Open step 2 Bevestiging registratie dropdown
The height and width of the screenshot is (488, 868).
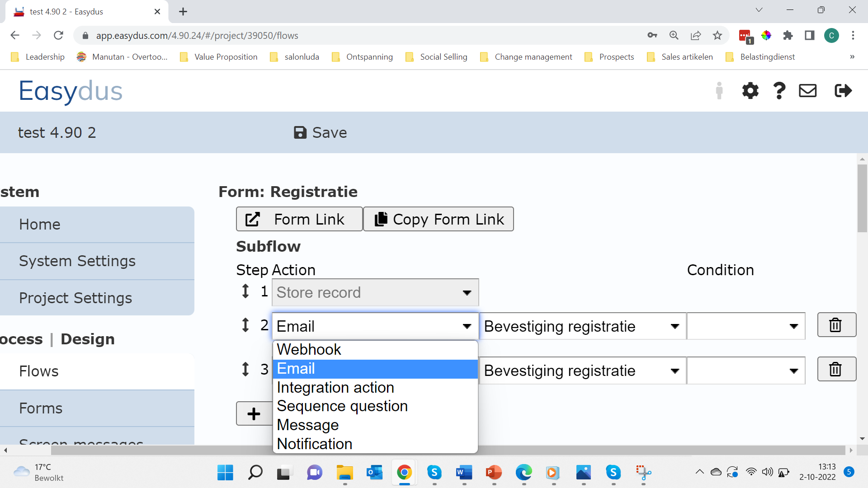pos(582,326)
